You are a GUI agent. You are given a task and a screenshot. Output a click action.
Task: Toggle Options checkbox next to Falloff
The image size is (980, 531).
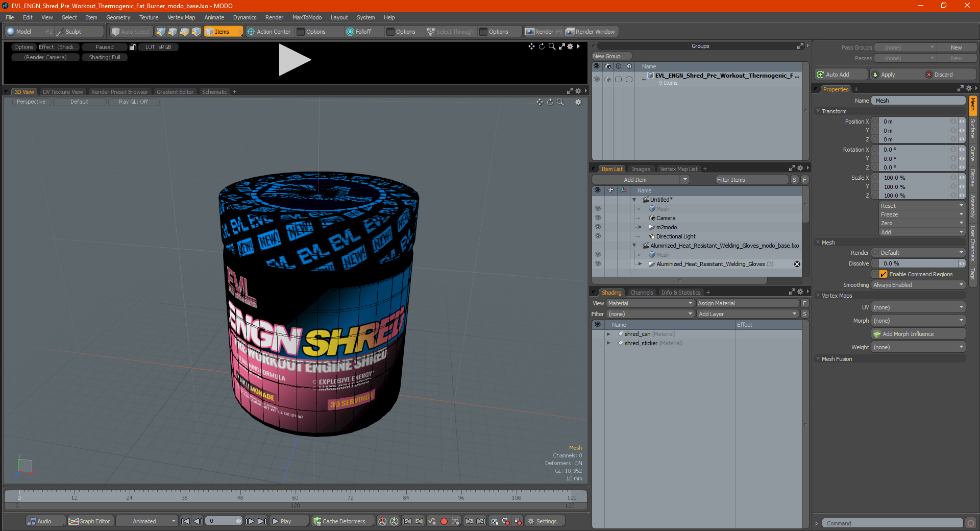pos(390,32)
